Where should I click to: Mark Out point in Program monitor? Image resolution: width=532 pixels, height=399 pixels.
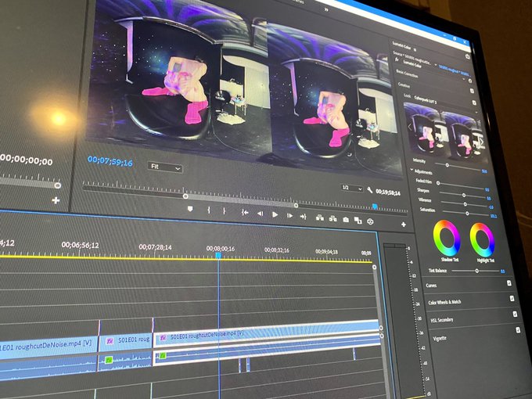pos(225,211)
